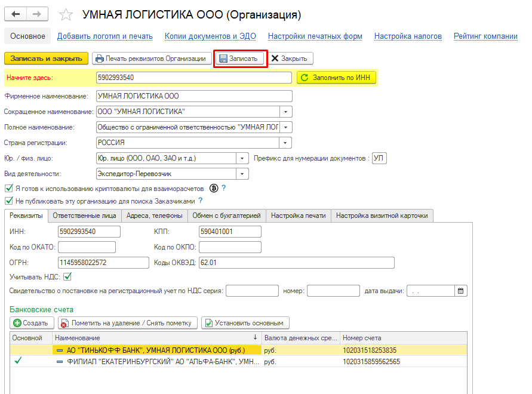532x394 pixels.
Task: Click the Код по ОКАТО field
Action: 87,247
